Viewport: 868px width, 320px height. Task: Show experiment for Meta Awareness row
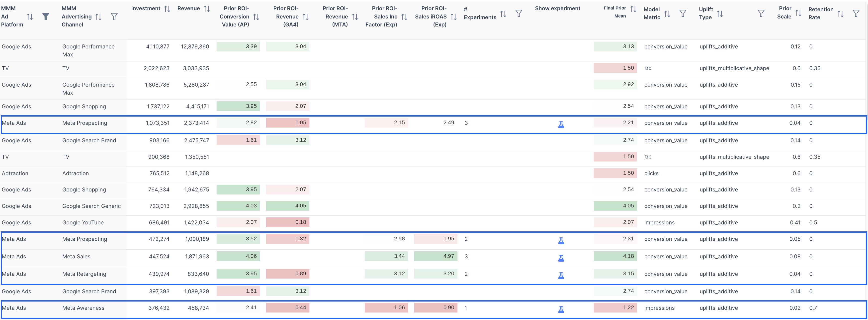(x=561, y=310)
